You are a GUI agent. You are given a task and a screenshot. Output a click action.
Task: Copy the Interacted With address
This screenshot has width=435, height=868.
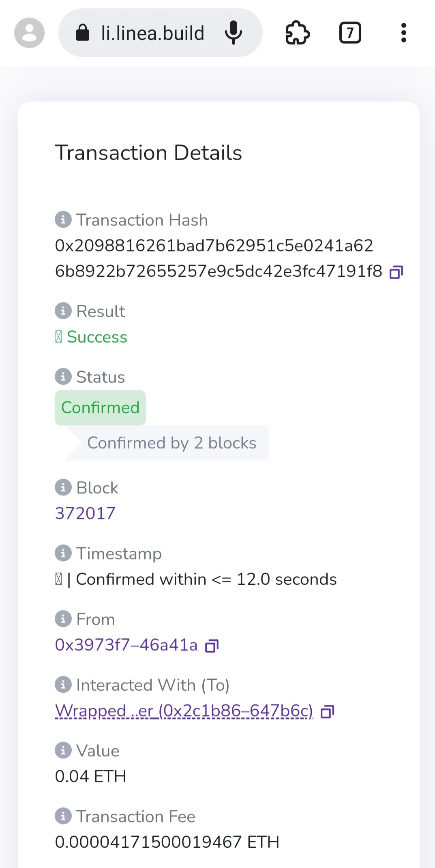(327, 712)
